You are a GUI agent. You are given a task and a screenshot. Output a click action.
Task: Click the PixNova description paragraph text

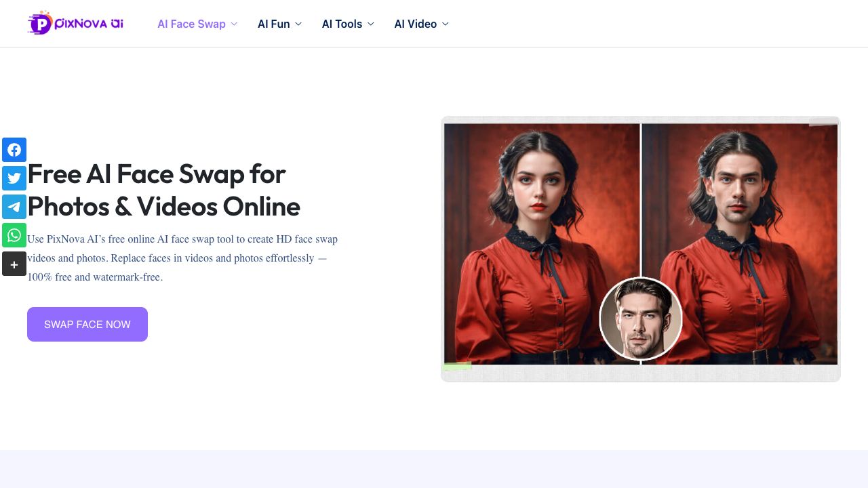tap(182, 258)
